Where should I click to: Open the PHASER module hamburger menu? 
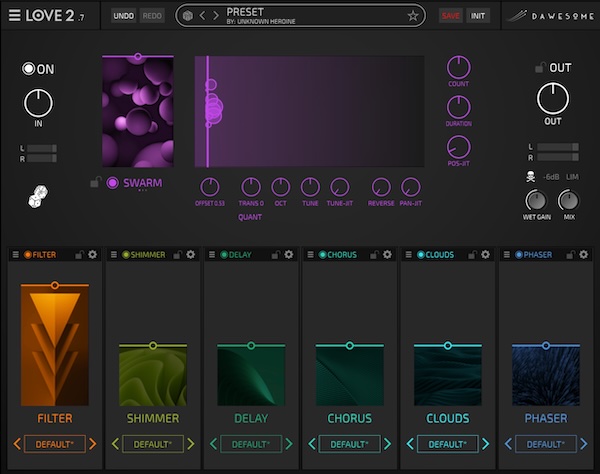tap(507, 254)
